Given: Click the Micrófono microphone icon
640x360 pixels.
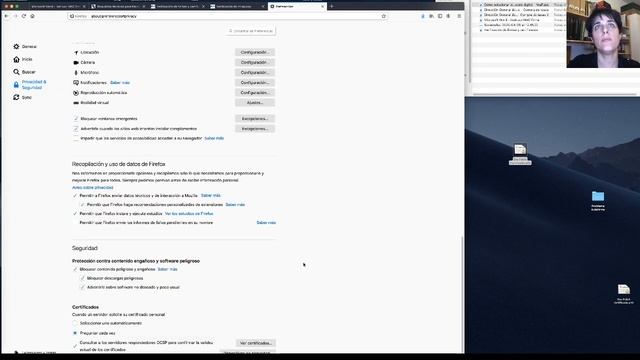Looking at the screenshot, I should coord(76,73).
